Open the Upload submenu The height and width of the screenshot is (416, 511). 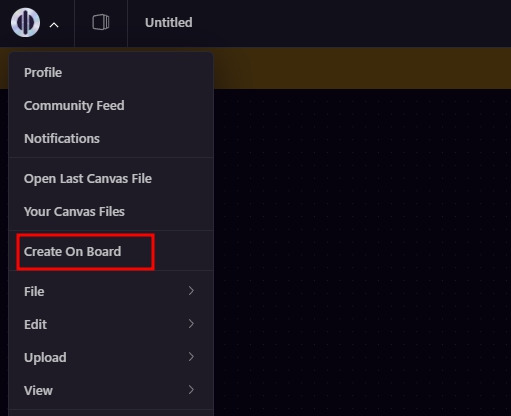point(111,357)
